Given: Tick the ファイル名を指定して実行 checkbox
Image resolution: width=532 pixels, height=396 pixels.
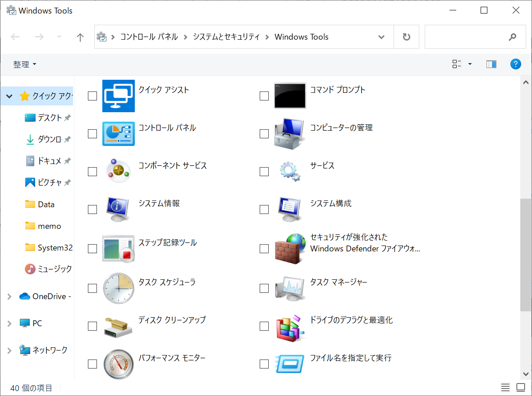Looking at the screenshot, I should (264, 364).
